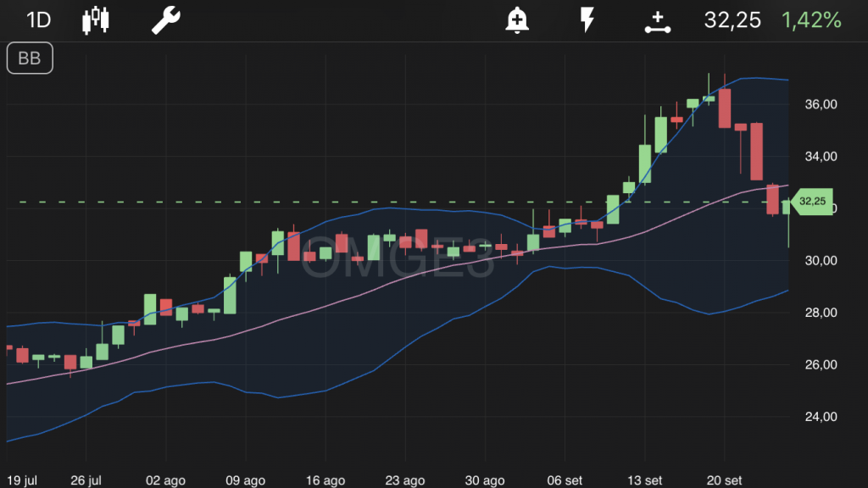The width and height of the screenshot is (868, 488).
Task: Click the 36,00 price axis label
Action: click(x=821, y=104)
